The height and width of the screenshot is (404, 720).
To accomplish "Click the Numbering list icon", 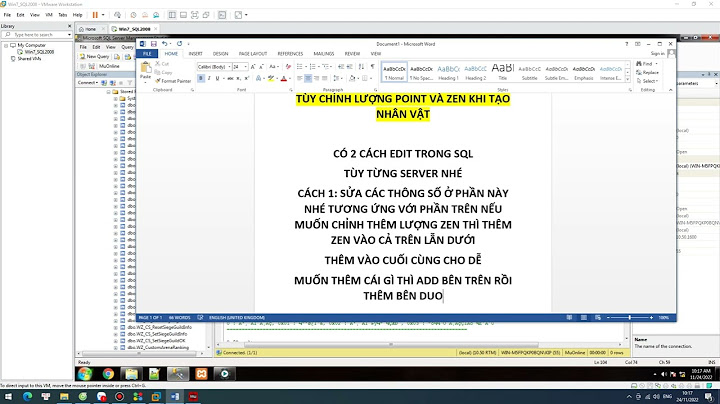I will point(312,67).
